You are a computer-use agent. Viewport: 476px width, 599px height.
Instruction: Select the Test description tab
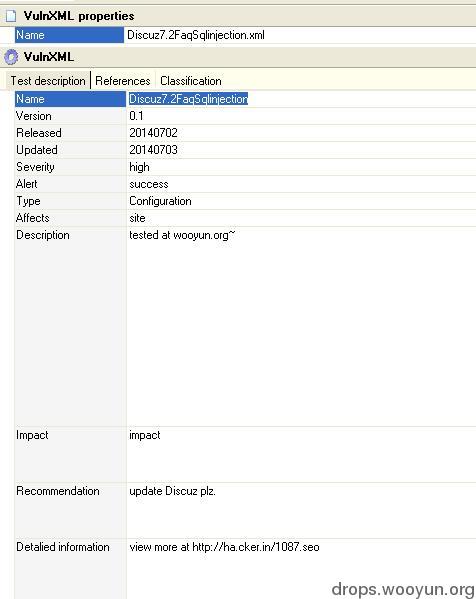click(x=48, y=81)
